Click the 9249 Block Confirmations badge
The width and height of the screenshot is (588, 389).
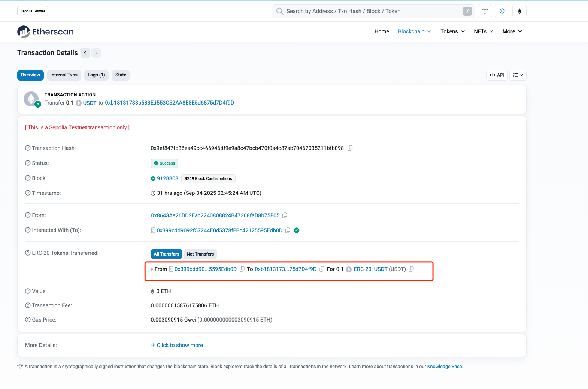tap(208, 179)
